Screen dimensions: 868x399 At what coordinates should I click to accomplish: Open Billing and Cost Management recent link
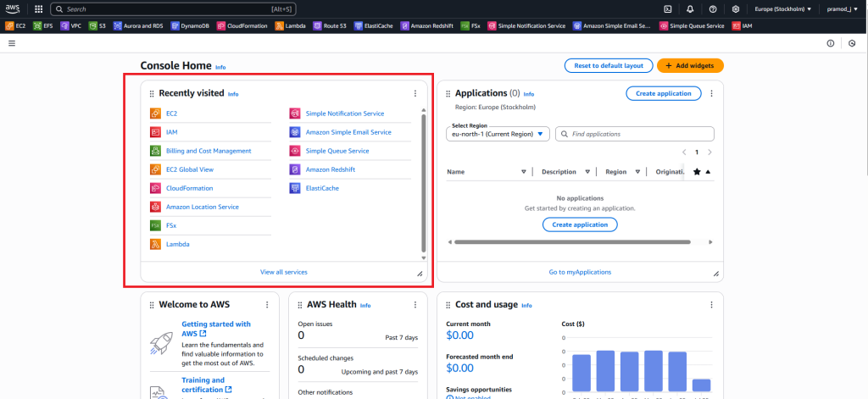(x=209, y=151)
